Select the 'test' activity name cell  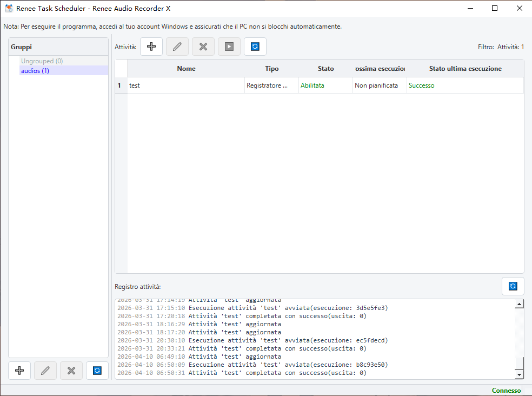pyautogui.click(x=186, y=85)
